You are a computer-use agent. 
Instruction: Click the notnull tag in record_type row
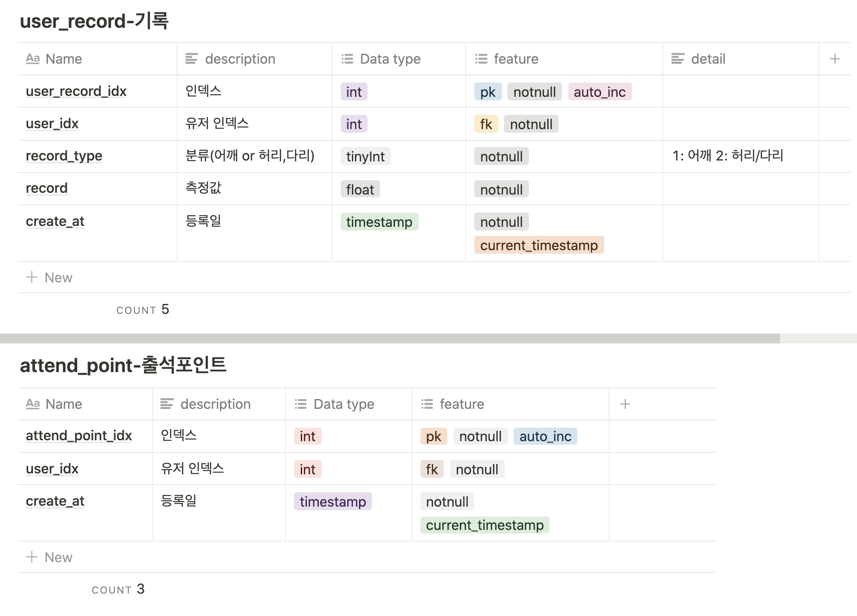pyautogui.click(x=502, y=156)
